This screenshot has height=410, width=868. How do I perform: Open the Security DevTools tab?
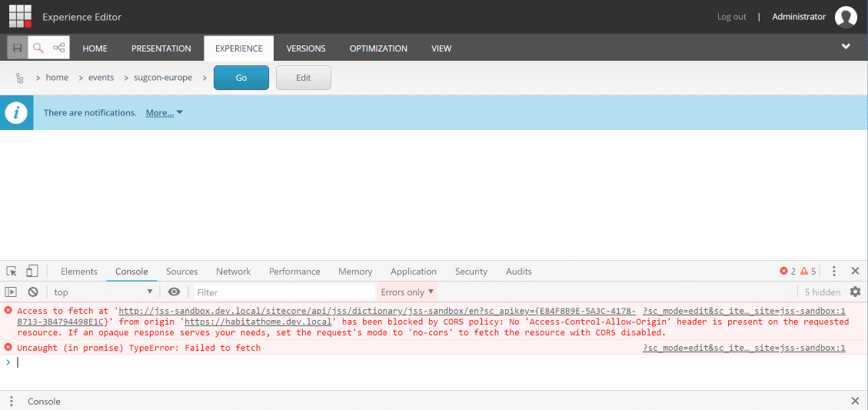coord(471,272)
